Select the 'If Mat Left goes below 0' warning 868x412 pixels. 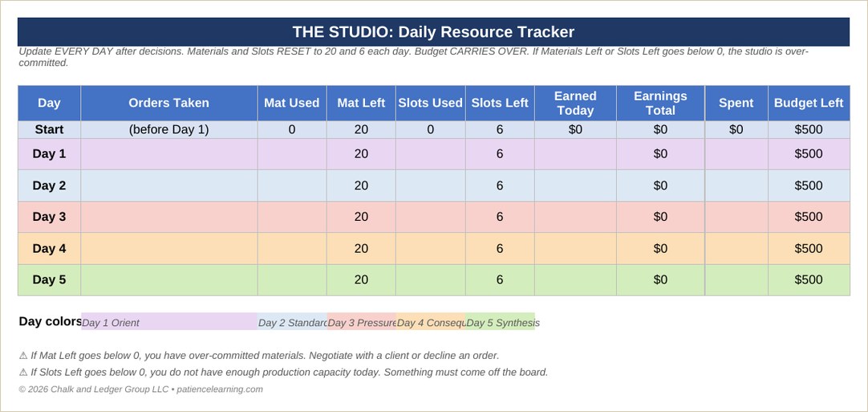tap(259, 356)
